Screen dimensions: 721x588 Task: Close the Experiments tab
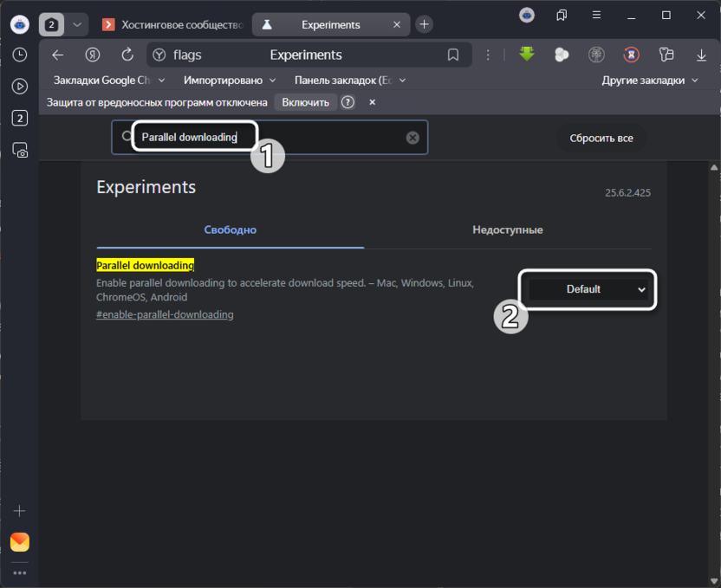397,24
